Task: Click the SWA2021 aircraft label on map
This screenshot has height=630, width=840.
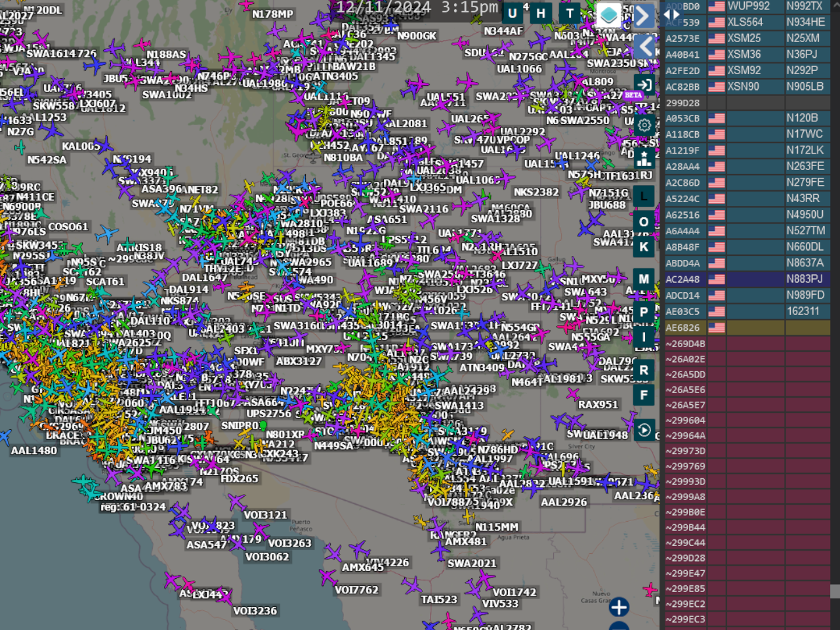Action: (x=472, y=563)
